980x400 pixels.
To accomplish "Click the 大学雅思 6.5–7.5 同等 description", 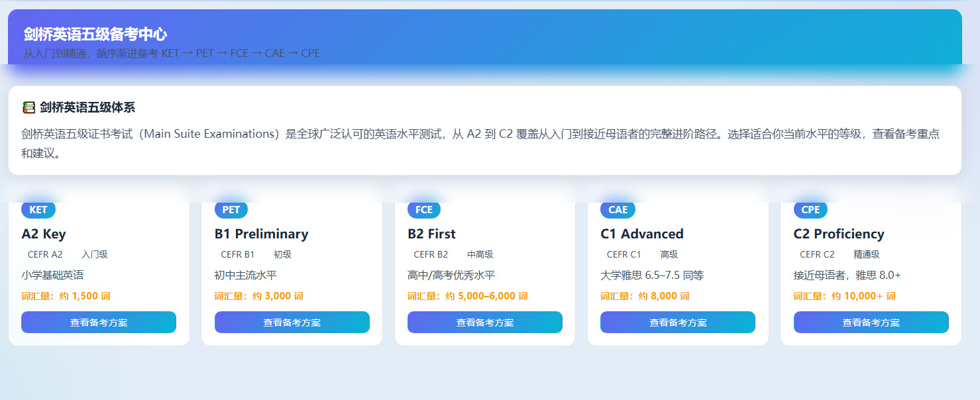I will pyautogui.click(x=652, y=275).
